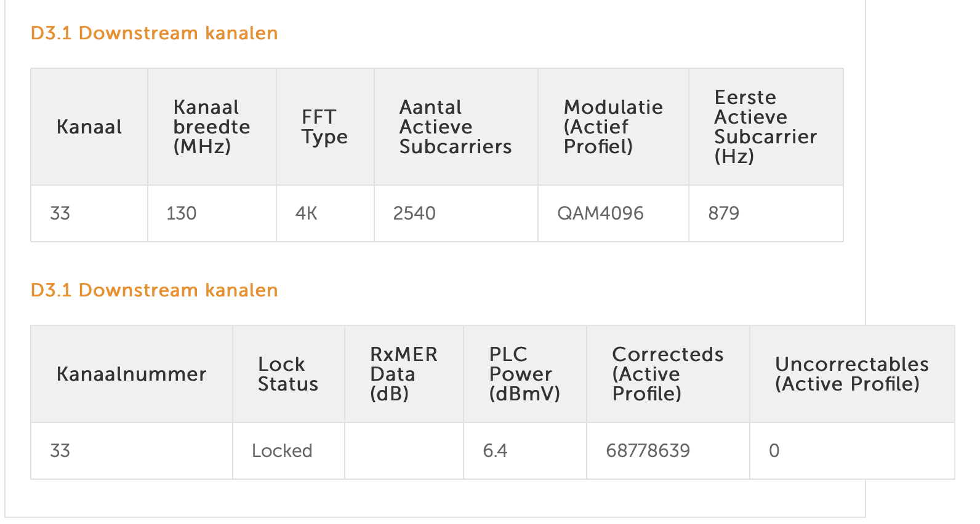Select the Aantal Actieve Subcarriers header
The height and width of the screenshot is (524, 980).
456,127
